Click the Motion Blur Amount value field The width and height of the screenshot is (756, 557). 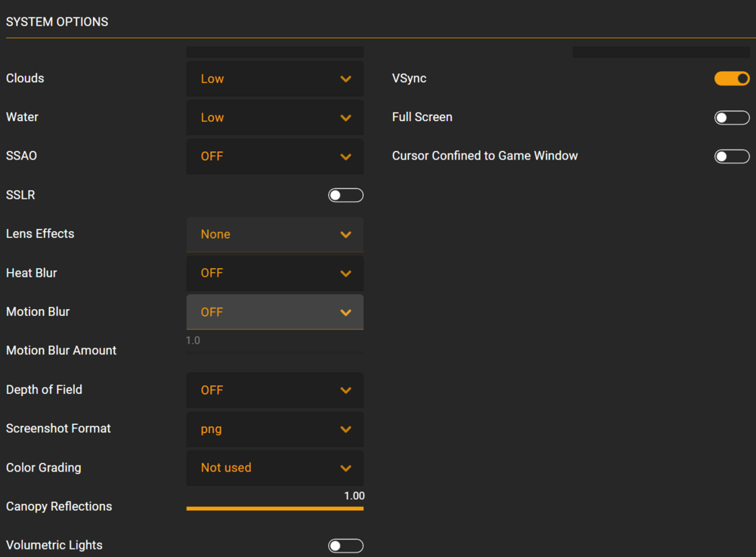coord(193,340)
